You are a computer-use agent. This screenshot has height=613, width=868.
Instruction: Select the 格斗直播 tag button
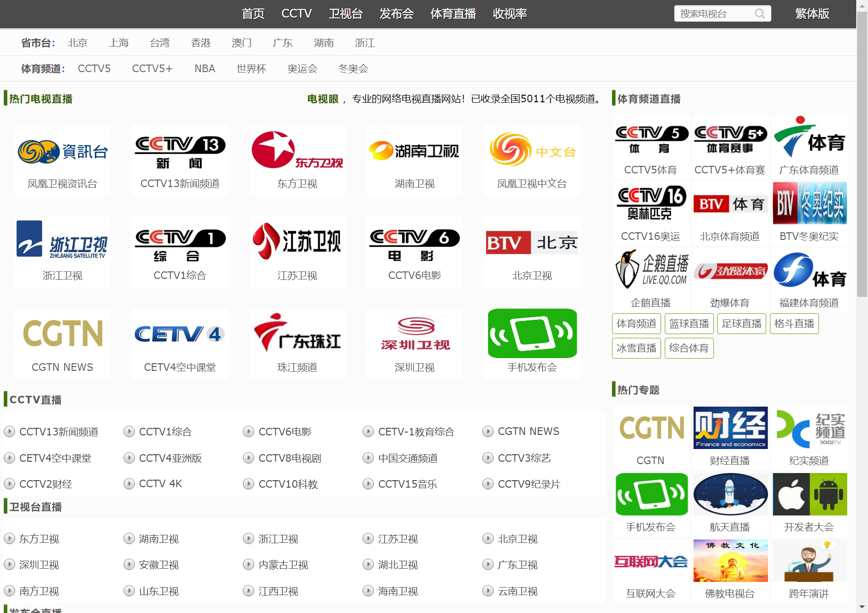pyautogui.click(x=794, y=324)
